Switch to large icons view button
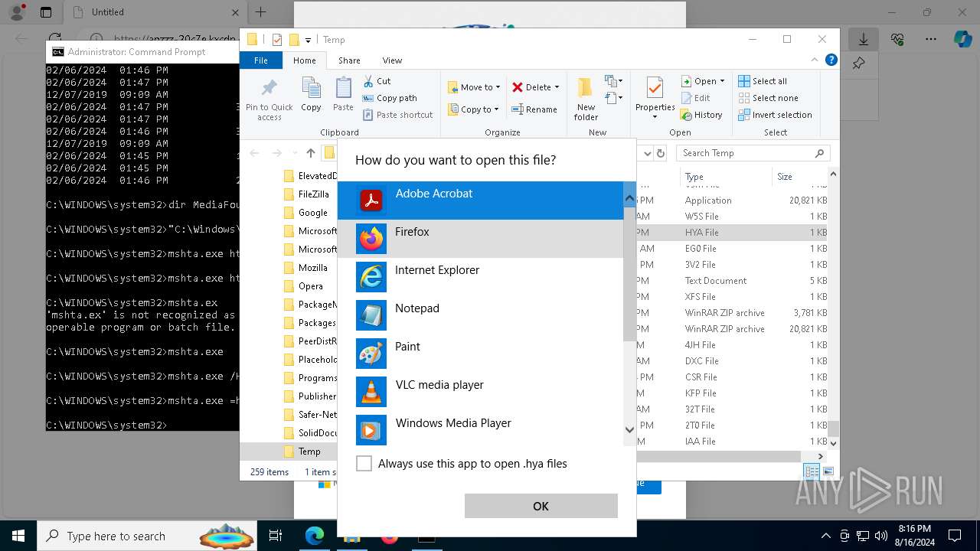The width and height of the screenshot is (980, 551). 828,472
